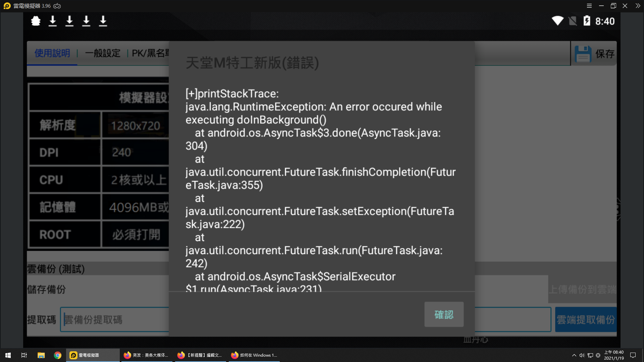Click the Android notification icon in the status bar
The image size is (644, 362).
click(x=36, y=21)
